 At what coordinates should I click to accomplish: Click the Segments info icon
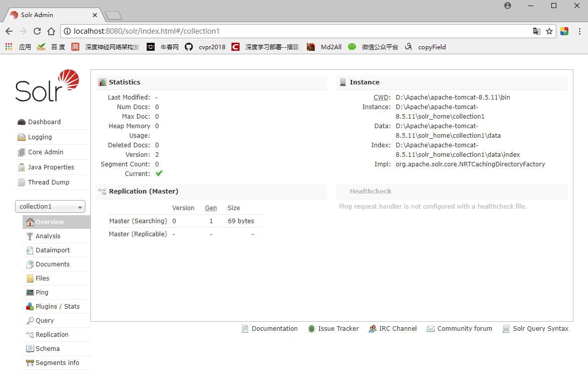30,363
